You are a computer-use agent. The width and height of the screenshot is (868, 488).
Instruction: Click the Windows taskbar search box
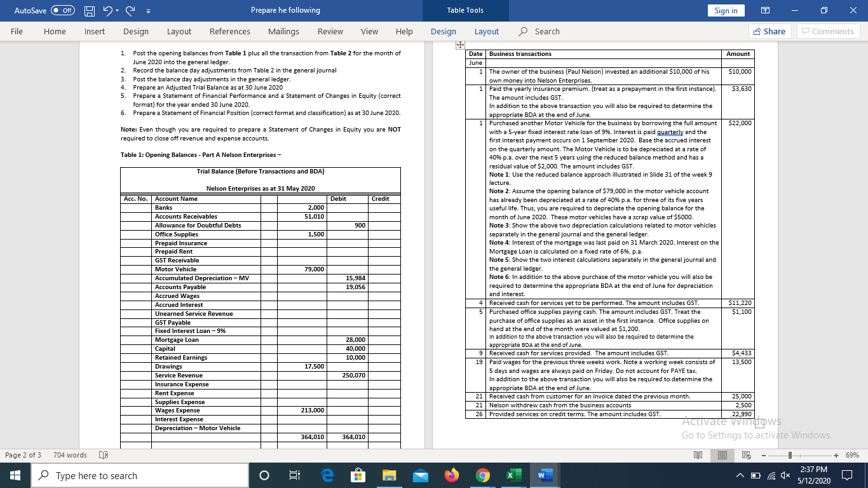(140, 475)
